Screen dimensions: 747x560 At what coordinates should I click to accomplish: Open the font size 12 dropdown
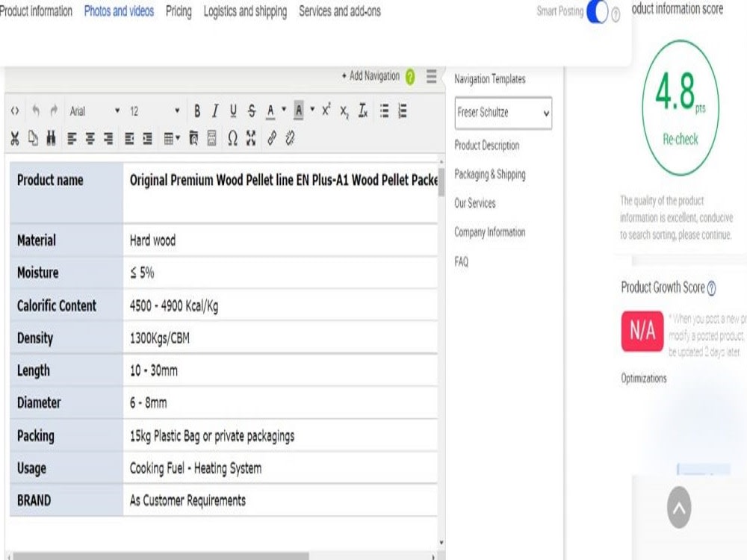point(155,111)
